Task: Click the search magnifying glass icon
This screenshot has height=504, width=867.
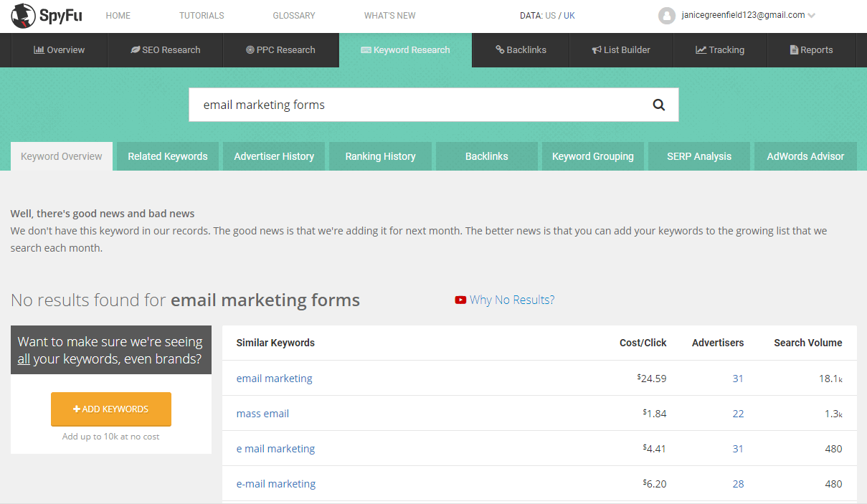Action: click(658, 104)
